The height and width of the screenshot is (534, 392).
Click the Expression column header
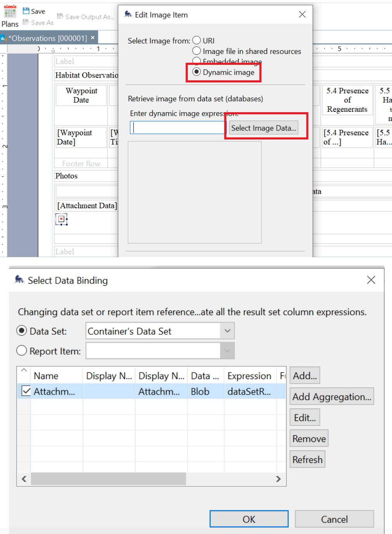[250, 376]
